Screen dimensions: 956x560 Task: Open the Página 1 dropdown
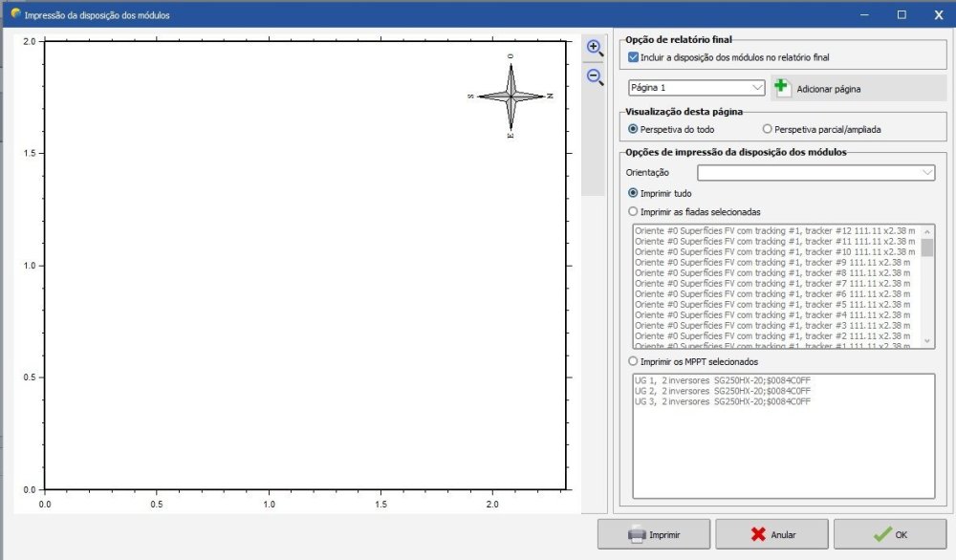[697, 88]
